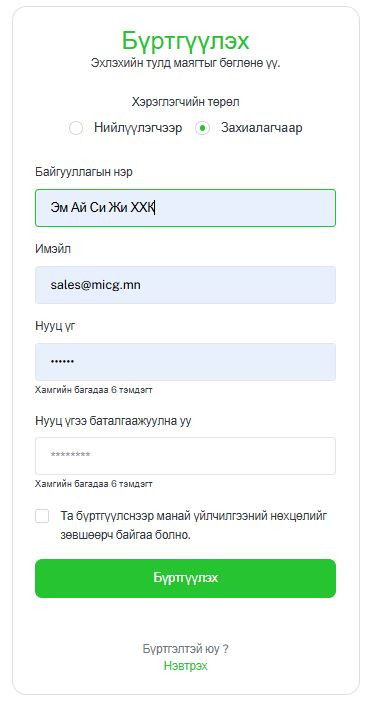Click the Нийлүүлэгчээр option label
The width and height of the screenshot is (370, 704).
138,128
